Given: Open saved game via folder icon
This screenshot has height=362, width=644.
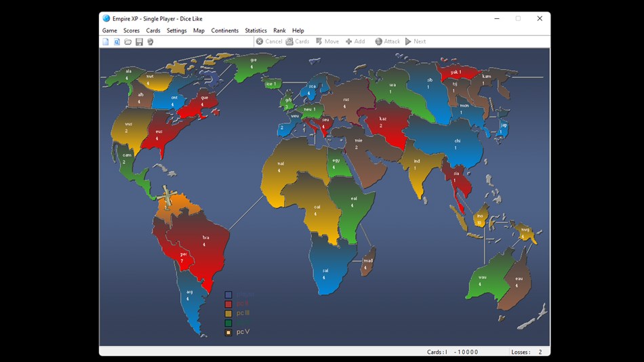Looking at the screenshot, I should coord(128,41).
